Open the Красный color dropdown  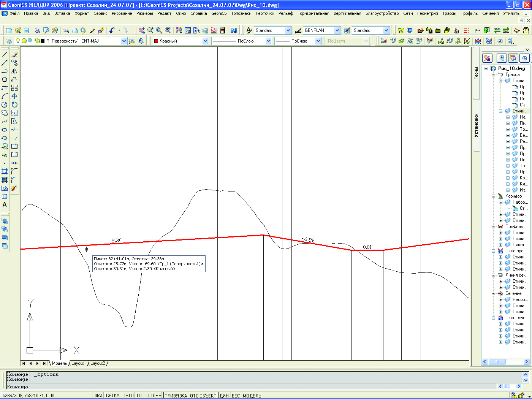click(x=205, y=41)
